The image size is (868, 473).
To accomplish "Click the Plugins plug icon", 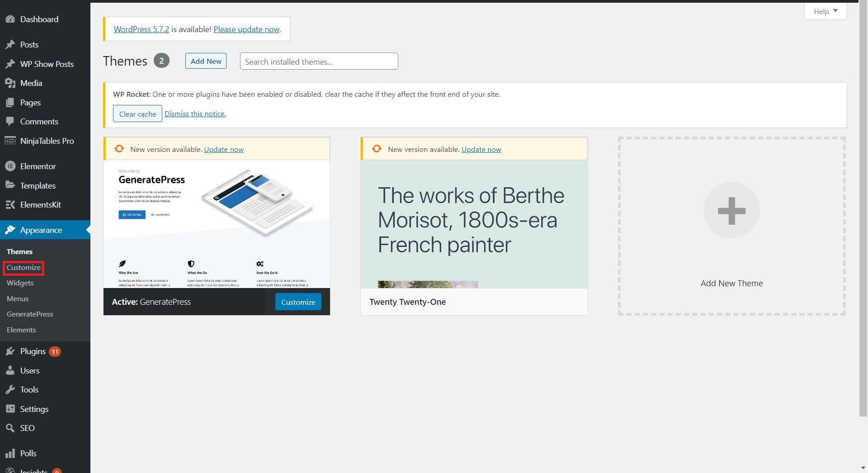I will (10, 351).
